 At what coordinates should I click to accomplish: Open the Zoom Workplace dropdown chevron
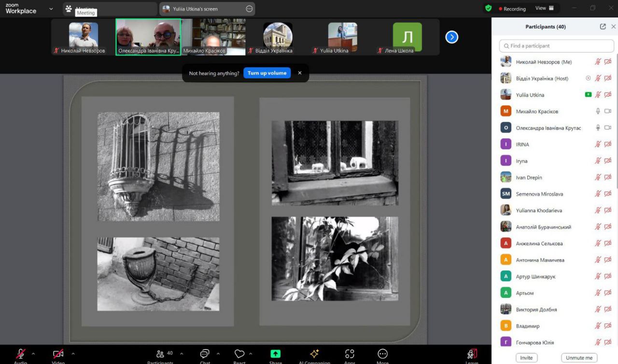point(51,9)
